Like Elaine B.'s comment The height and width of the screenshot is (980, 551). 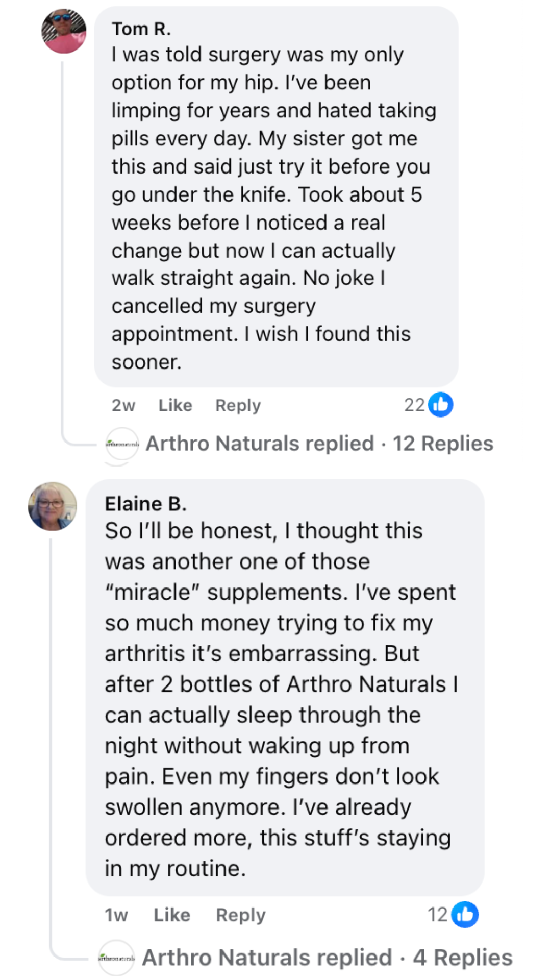pyautogui.click(x=172, y=915)
